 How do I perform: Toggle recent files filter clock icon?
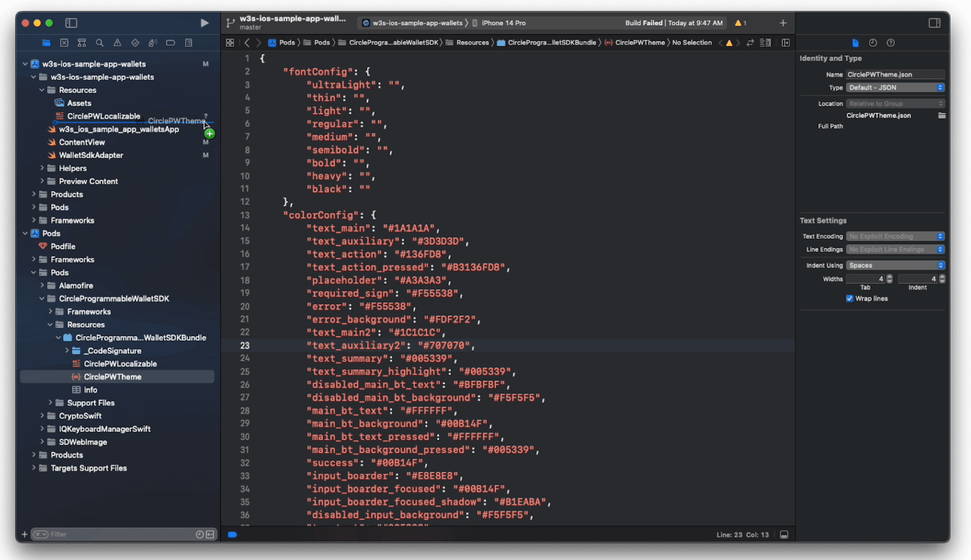pyautogui.click(x=199, y=535)
